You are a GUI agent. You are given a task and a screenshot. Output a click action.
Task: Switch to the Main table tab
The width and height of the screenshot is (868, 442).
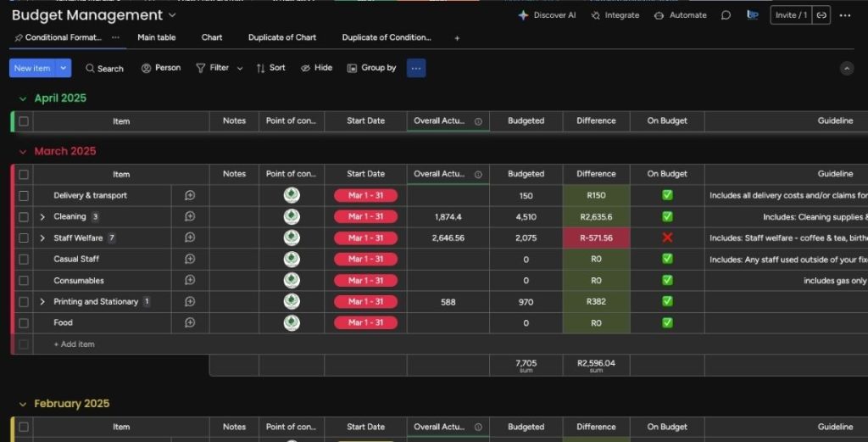157,37
